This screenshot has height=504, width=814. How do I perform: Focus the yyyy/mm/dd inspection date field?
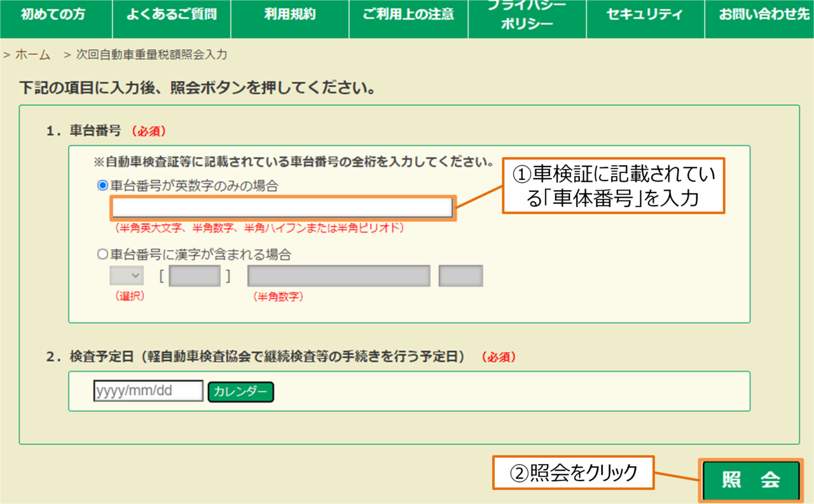tap(148, 391)
